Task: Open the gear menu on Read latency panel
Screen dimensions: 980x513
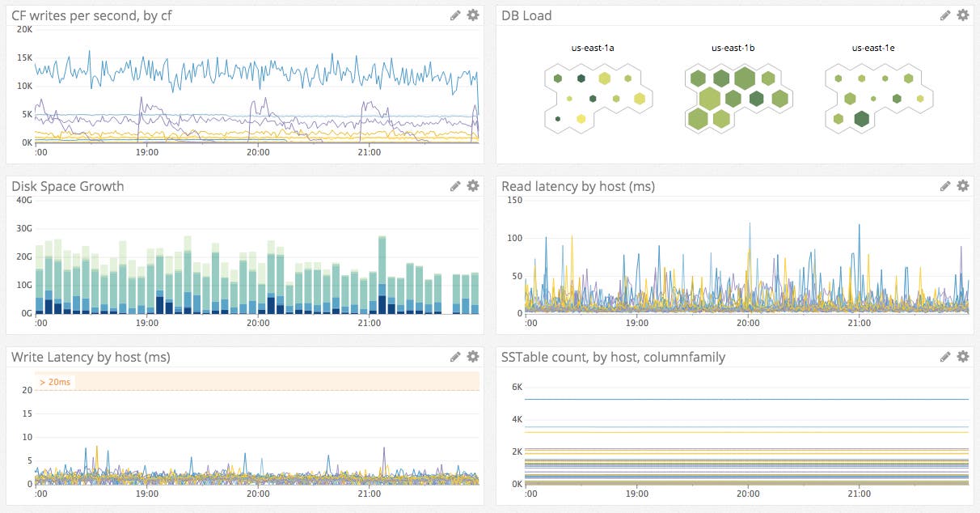Action: 962,185
